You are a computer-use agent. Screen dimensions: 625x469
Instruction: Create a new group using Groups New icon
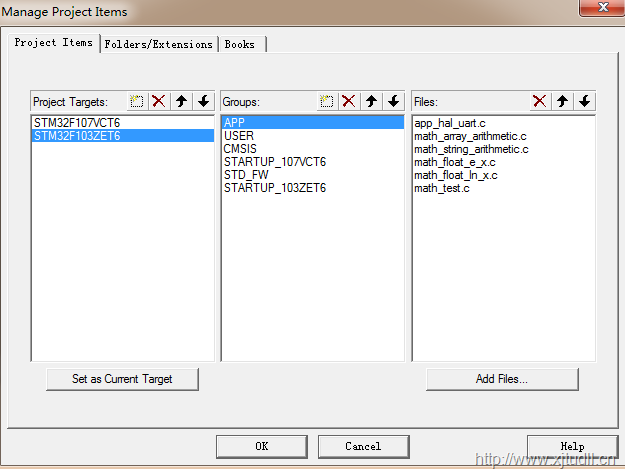click(327, 102)
